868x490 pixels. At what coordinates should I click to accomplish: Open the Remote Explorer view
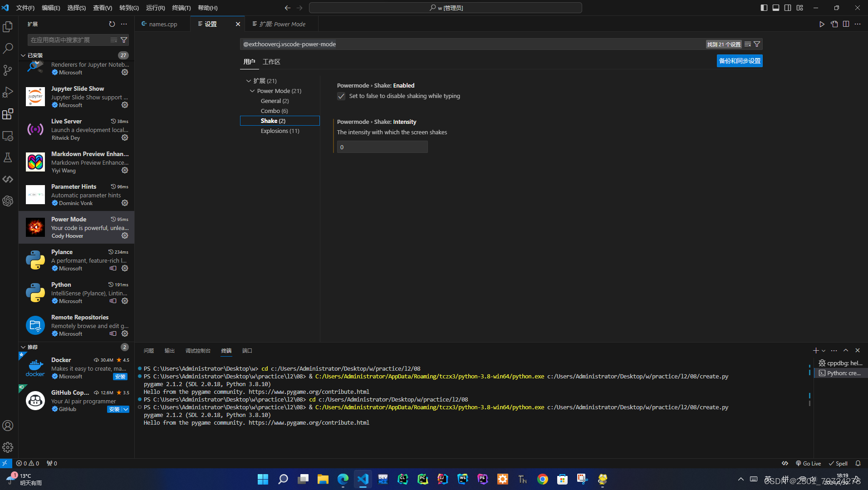click(x=7, y=136)
